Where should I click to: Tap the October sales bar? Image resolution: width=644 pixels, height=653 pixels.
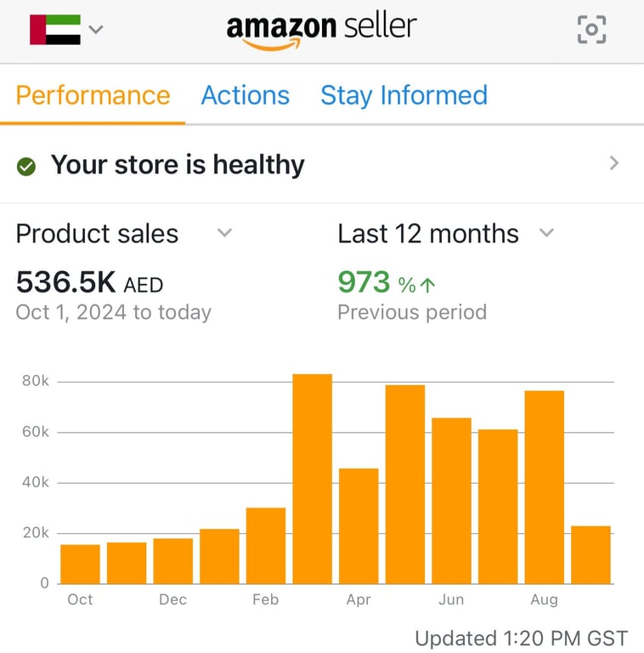(x=80, y=564)
